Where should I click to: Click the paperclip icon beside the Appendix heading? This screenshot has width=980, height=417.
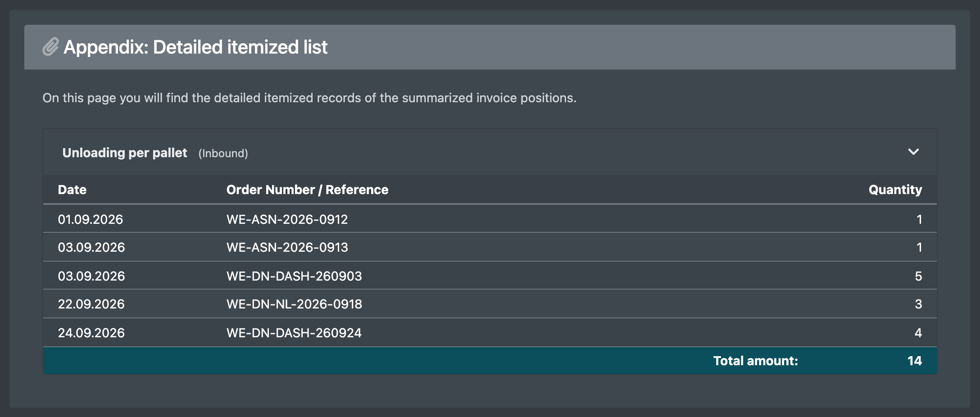click(50, 47)
